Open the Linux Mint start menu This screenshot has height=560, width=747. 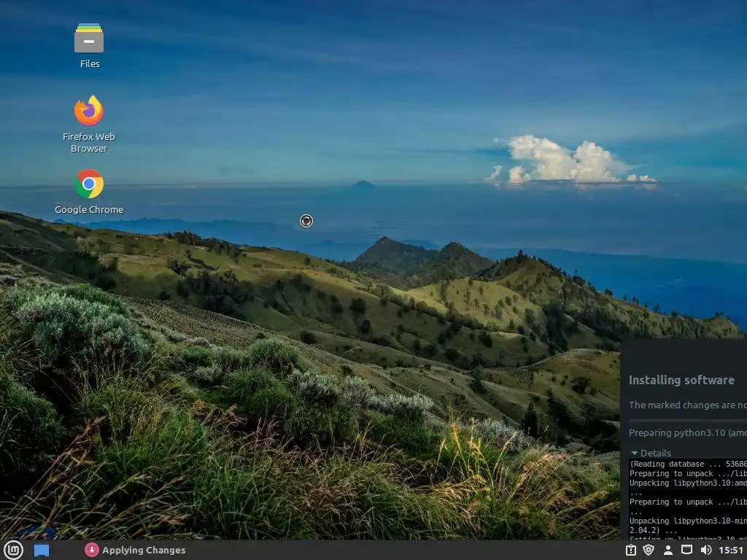13,551
